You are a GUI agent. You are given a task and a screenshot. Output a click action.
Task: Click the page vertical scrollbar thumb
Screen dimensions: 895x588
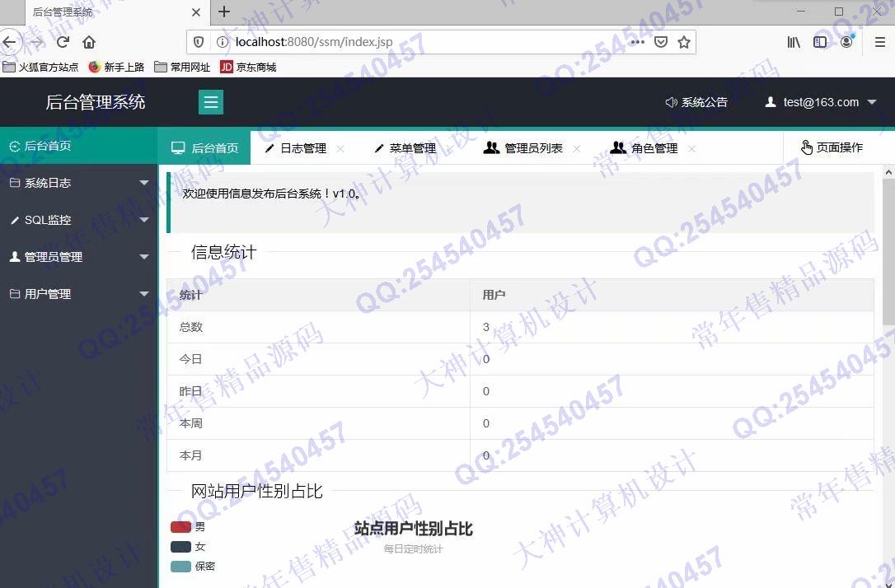pos(888,251)
